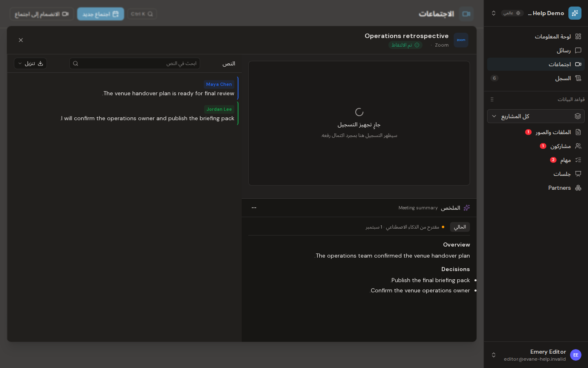Image resolution: width=588 pixels, height=368 pixels.
Task: Click the السجل log icon in sidebar
Action: [578, 78]
